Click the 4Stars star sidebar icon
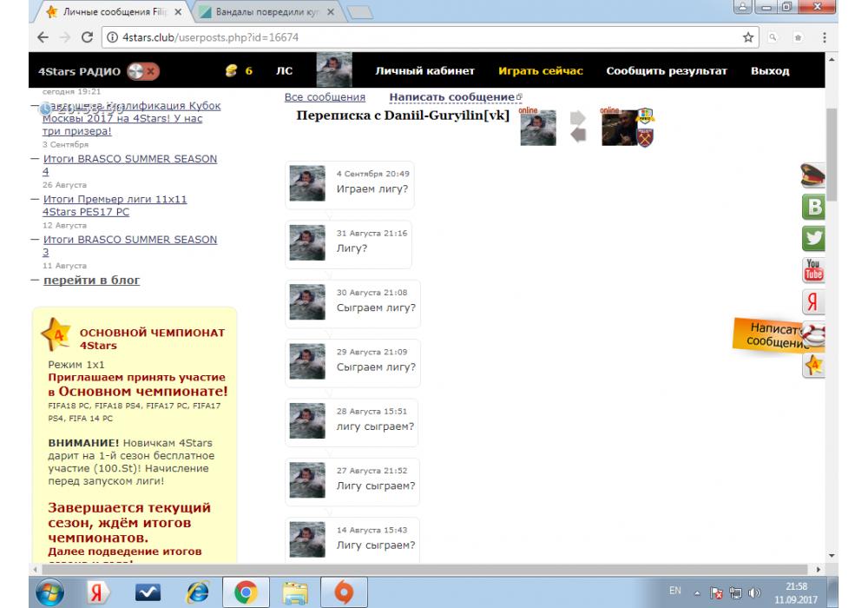This screenshot has width=868, height=608. [x=813, y=366]
